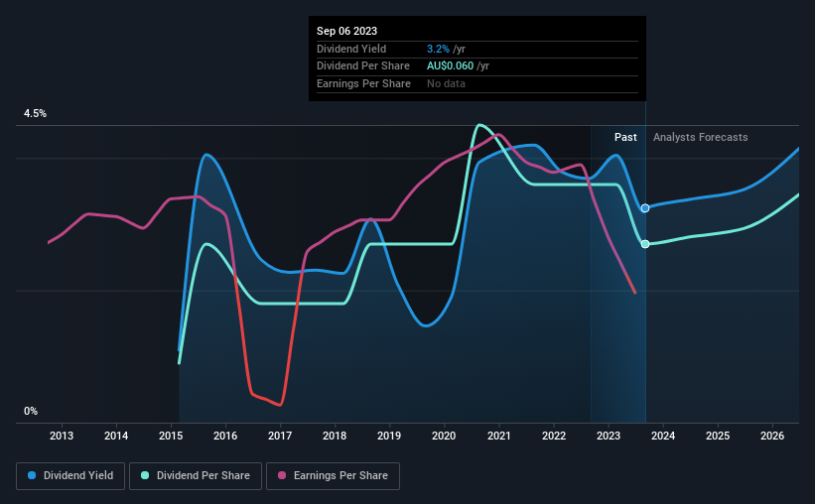Click the 2024 x-axis label

click(x=663, y=436)
